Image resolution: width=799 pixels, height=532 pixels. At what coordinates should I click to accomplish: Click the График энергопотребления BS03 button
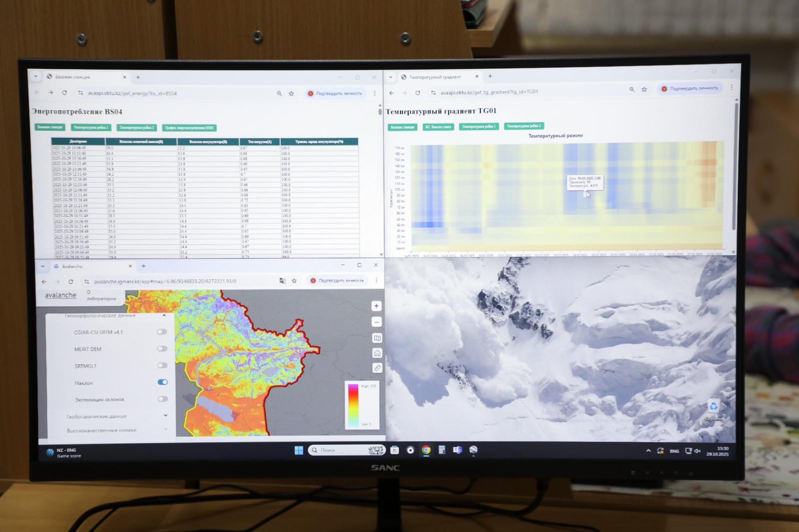189,128
